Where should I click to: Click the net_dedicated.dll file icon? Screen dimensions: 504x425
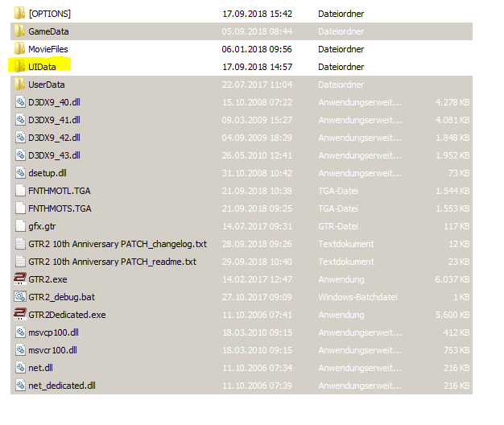tap(20, 385)
